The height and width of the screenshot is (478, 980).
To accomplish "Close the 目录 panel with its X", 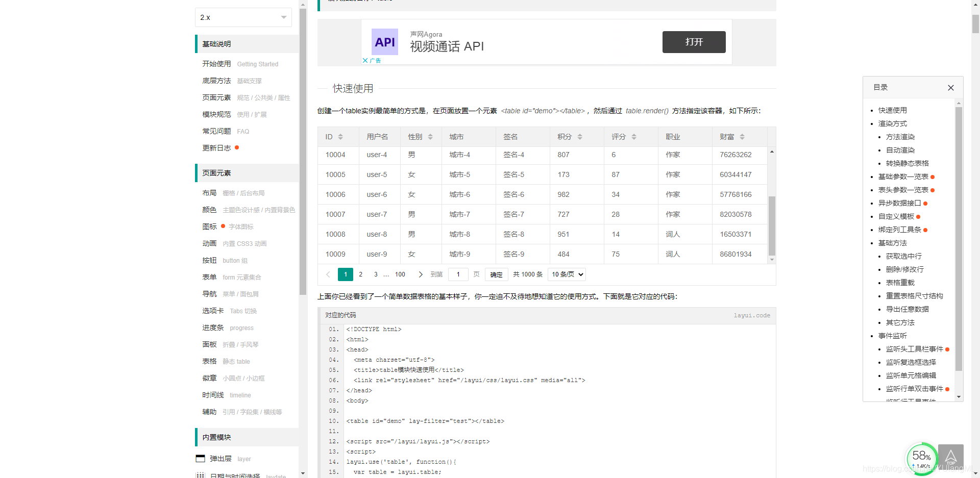I will click(950, 88).
